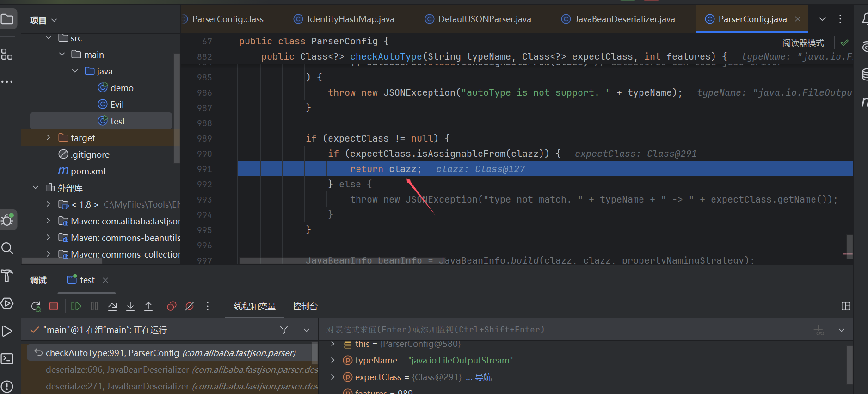Select the 控制台 console tab
Image resolution: width=868 pixels, height=394 pixels.
coord(305,306)
